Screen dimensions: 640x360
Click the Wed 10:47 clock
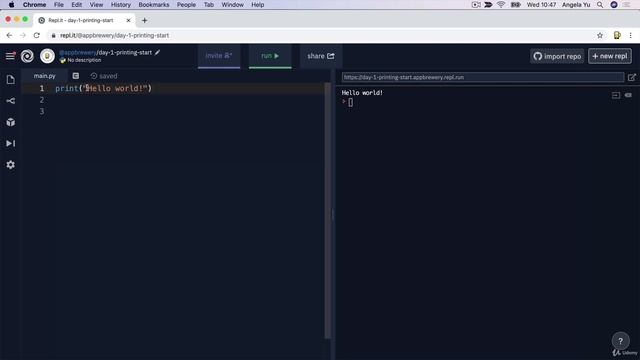(541, 5)
